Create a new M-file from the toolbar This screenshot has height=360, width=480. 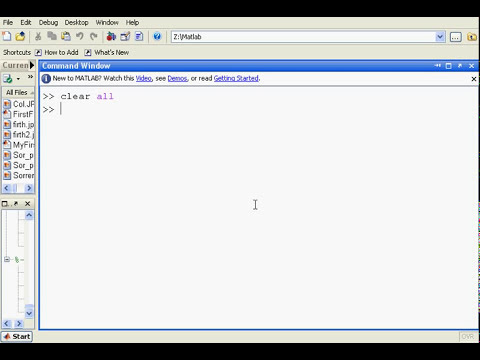click(7, 36)
